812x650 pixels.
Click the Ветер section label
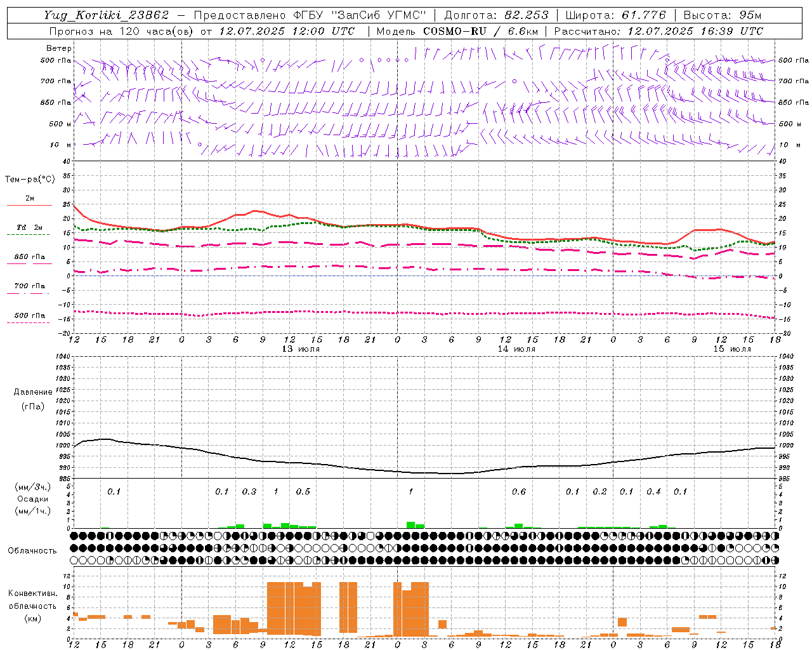pyautogui.click(x=59, y=48)
